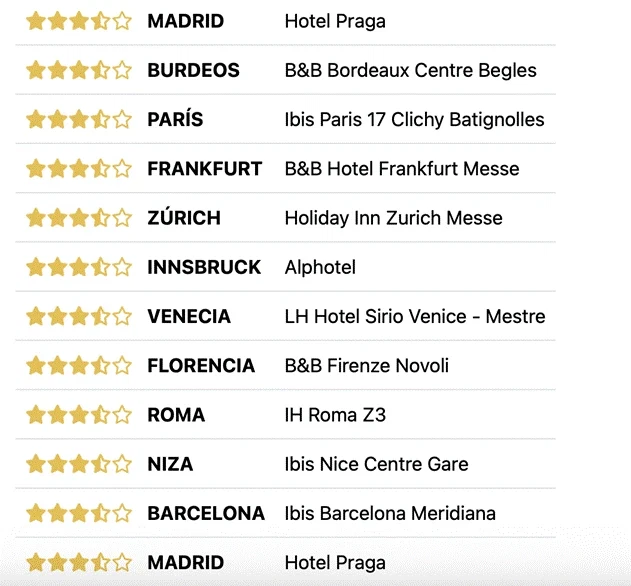Open Ibis Paris 17 Clichy Batignolles
The image size is (631, 586).
[414, 119]
